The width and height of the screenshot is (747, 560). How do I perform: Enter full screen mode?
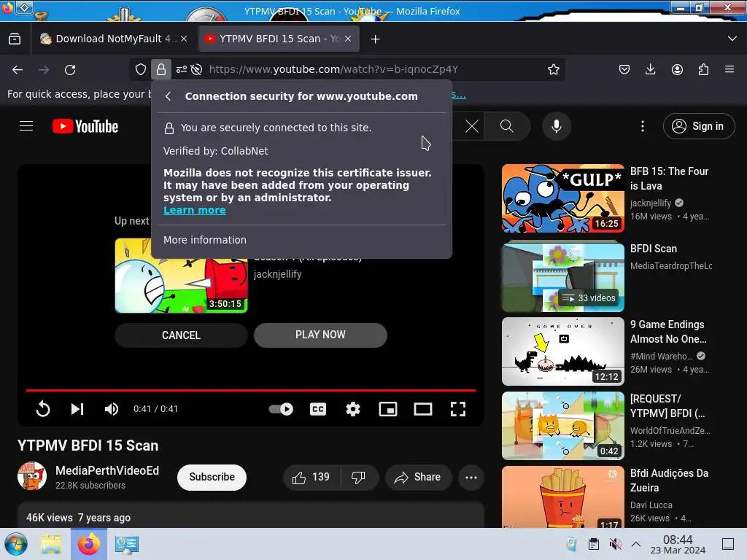point(458,409)
